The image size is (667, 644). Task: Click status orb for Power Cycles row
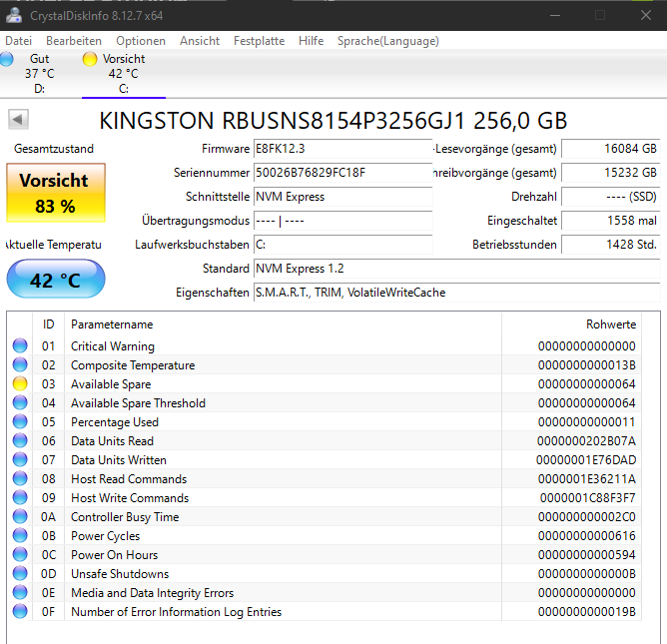pos(20,535)
